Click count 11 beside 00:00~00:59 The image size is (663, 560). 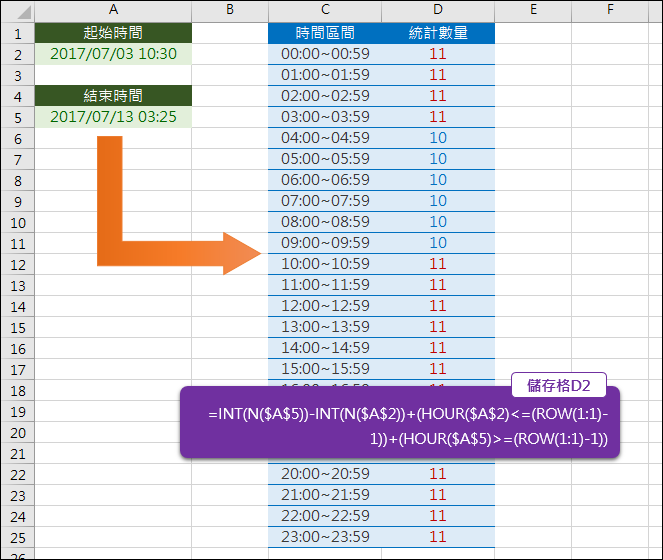click(x=438, y=54)
